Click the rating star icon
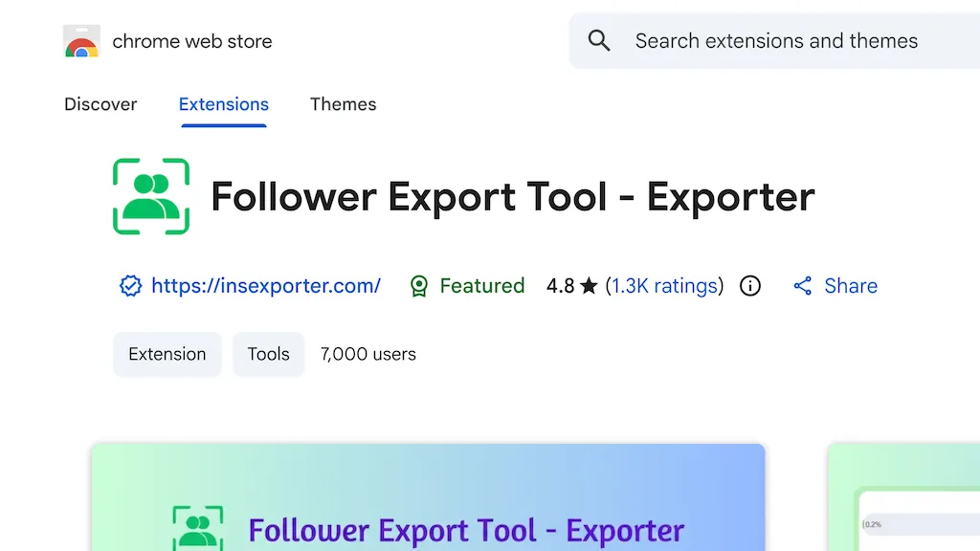This screenshot has width=980, height=551. click(589, 286)
